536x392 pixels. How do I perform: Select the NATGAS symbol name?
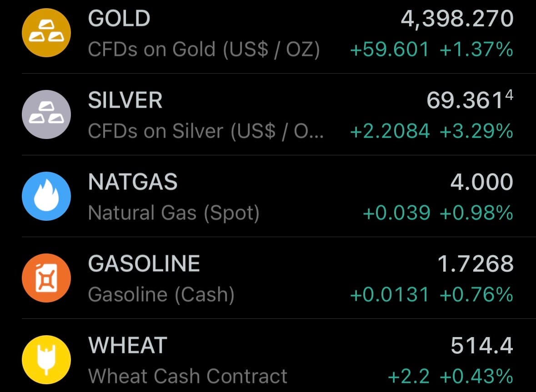click(133, 182)
